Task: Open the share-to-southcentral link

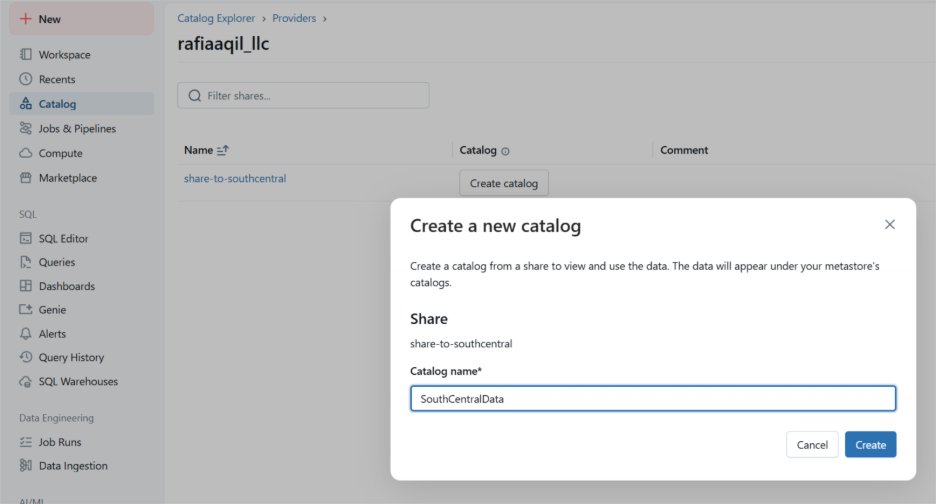Action: coord(235,179)
